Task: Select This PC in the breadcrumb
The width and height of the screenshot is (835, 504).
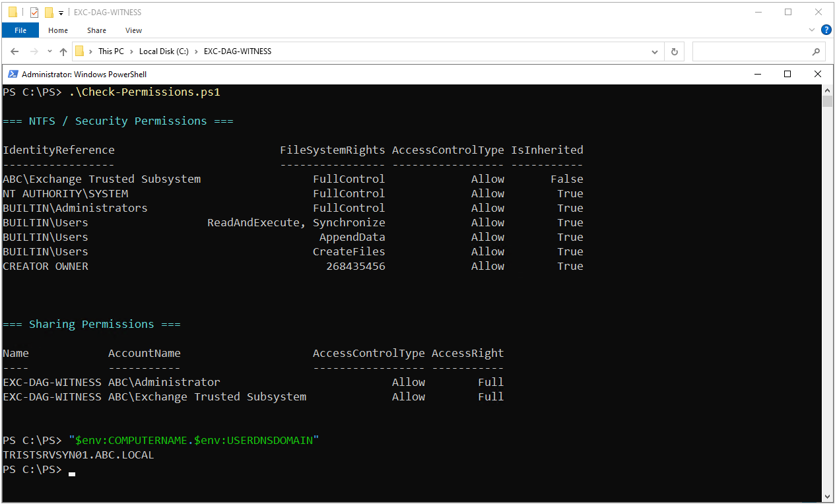Action: (110, 51)
